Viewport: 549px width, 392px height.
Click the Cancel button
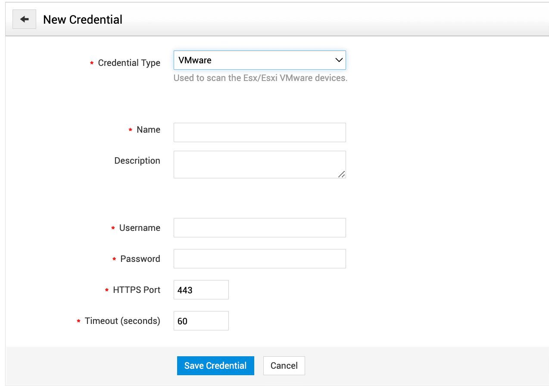(x=284, y=366)
